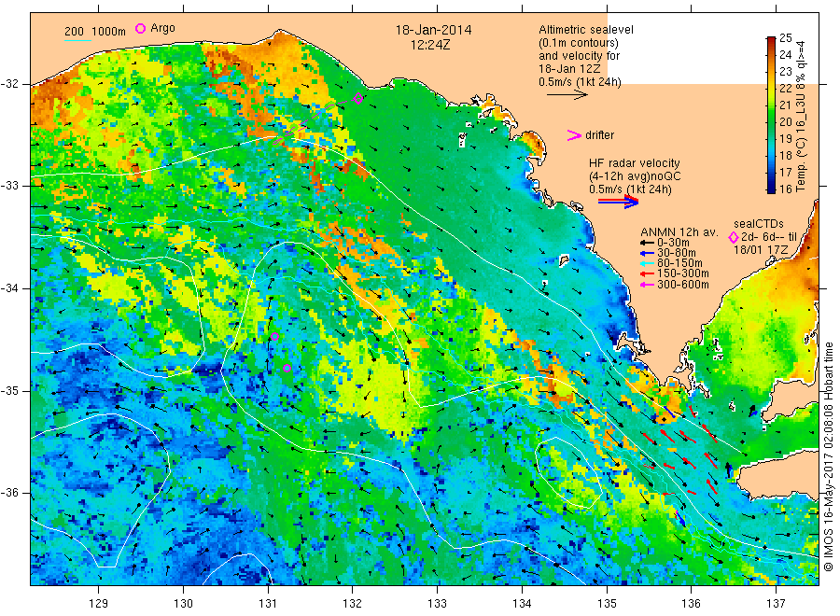Click the 129 longitude axis label
The image size is (840, 616).
click(x=99, y=604)
